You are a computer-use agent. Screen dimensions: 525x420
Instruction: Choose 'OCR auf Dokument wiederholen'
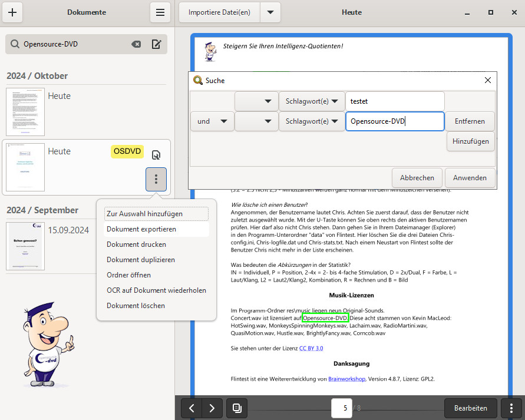156,290
